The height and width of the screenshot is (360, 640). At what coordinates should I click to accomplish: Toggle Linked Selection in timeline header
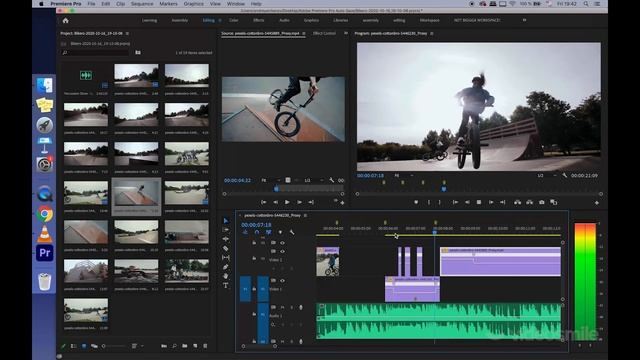tap(268, 232)
